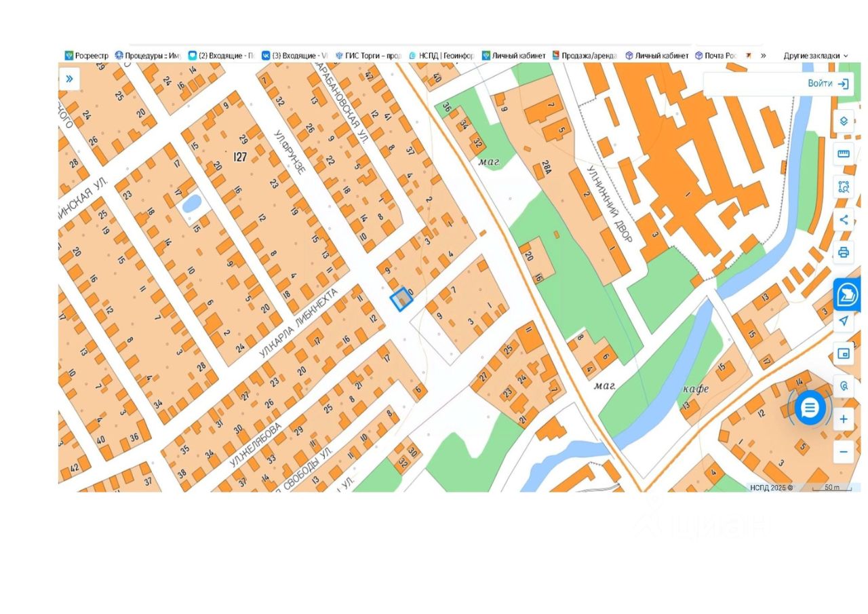868x614 pixels.
Task: Share the current map view
Action: [844, 220]
